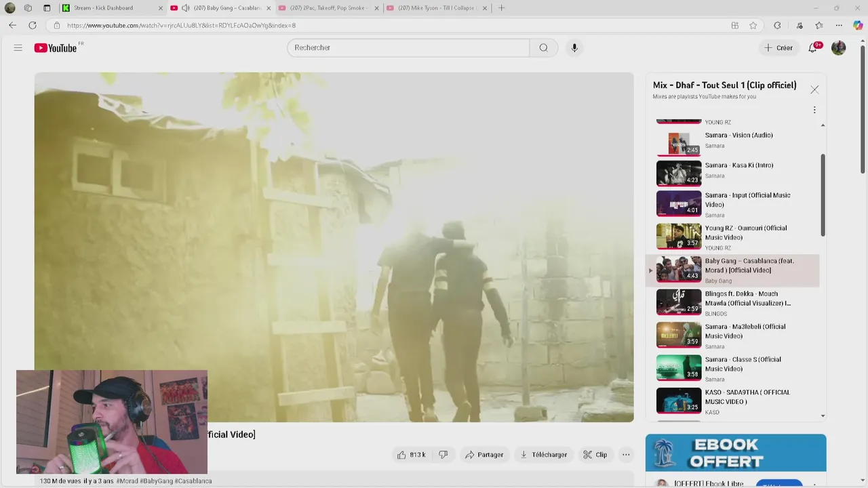
Task: Switch to the 2Pac, Takeoff, Pop Smoke tab
Action: (x=329, y=8)
